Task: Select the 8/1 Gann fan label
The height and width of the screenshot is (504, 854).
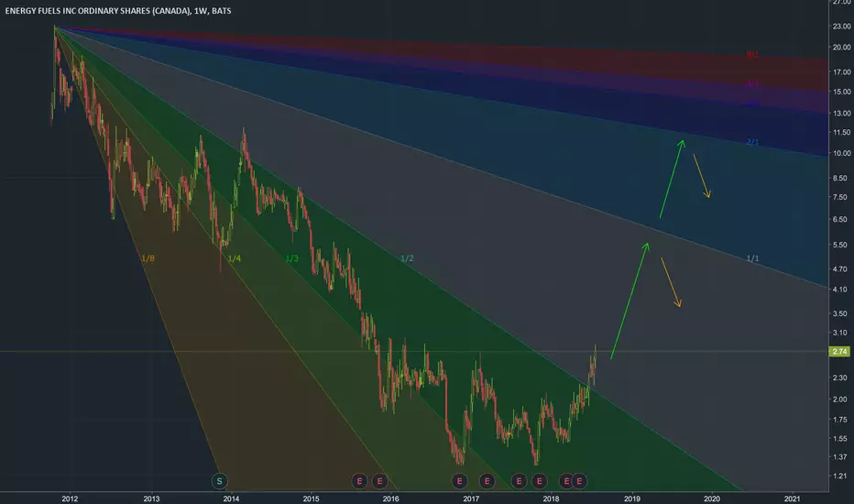Action: (752, 55)
